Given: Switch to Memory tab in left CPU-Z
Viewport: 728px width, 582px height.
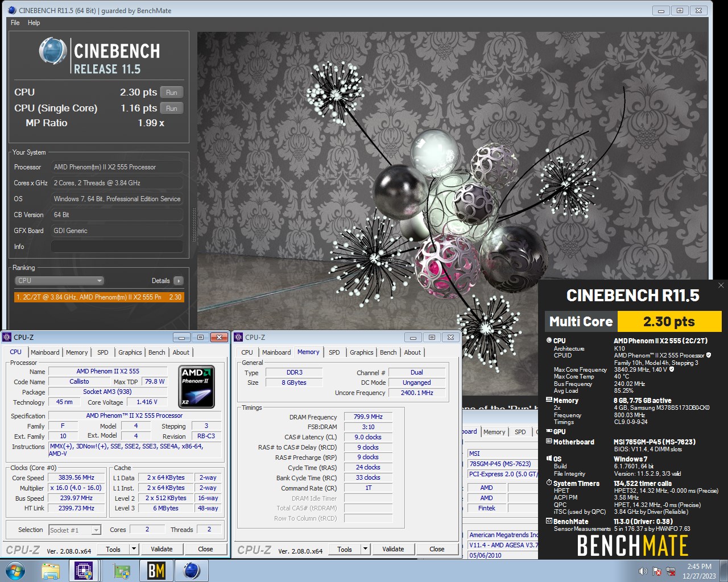Looking at the screenshot, I should [x=77, y=352].
